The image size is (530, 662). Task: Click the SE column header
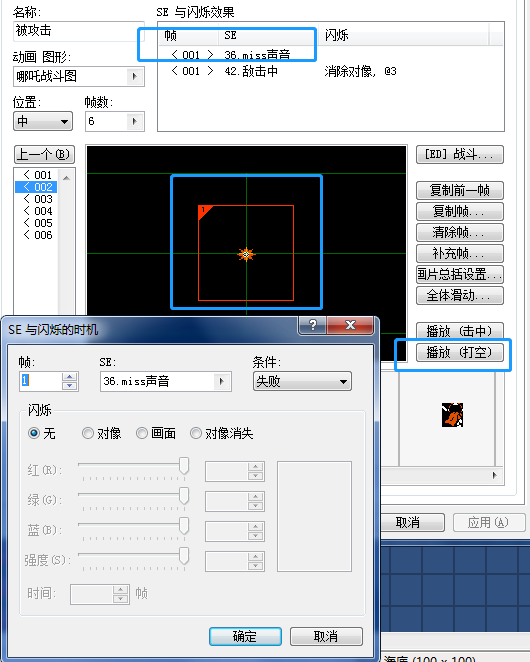pyautogui.click(x=269, y=35)
